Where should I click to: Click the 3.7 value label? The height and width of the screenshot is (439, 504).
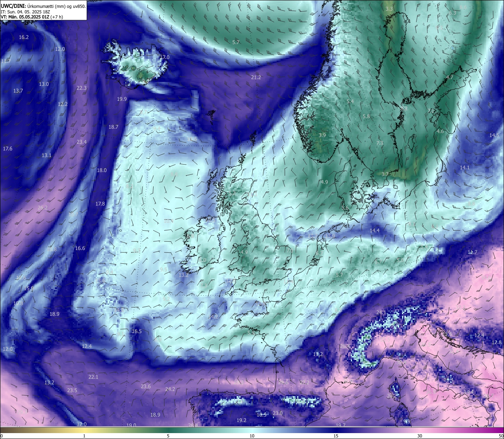coord(385,174)
